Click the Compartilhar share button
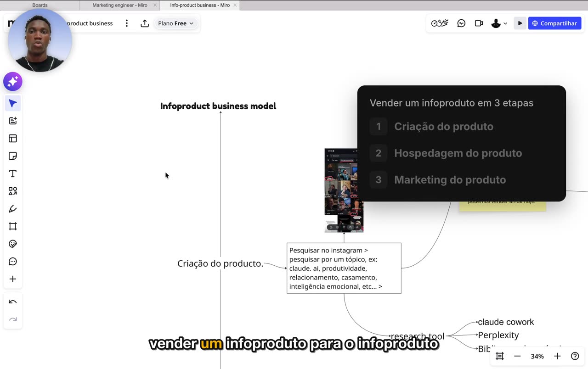Screen dimensions: 588x369 coord(554,23)
